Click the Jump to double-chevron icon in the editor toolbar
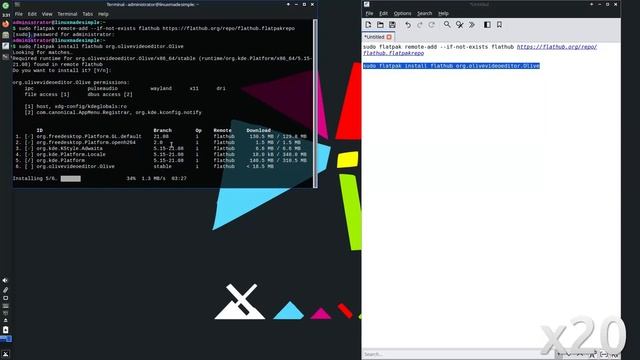 tap(471, 25)
